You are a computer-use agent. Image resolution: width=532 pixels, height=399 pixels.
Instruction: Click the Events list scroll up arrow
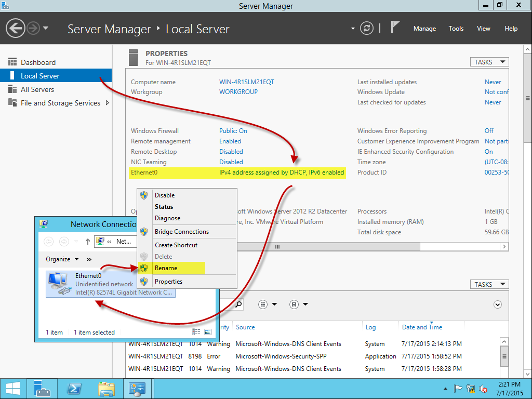(504, 342)
